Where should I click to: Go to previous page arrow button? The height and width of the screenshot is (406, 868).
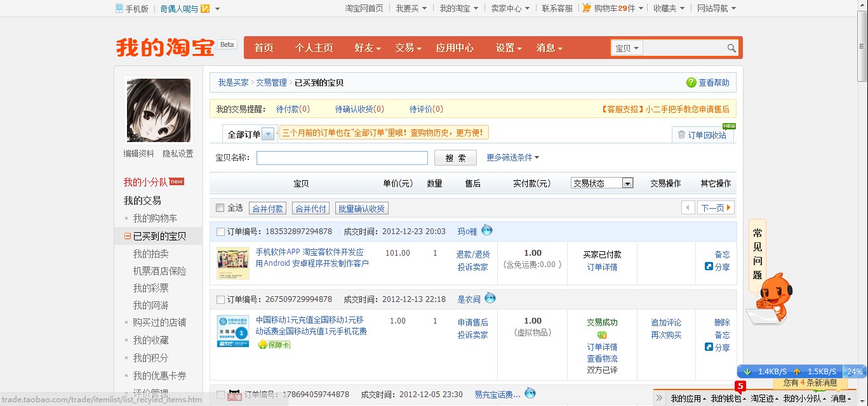(x=688, y=207)
